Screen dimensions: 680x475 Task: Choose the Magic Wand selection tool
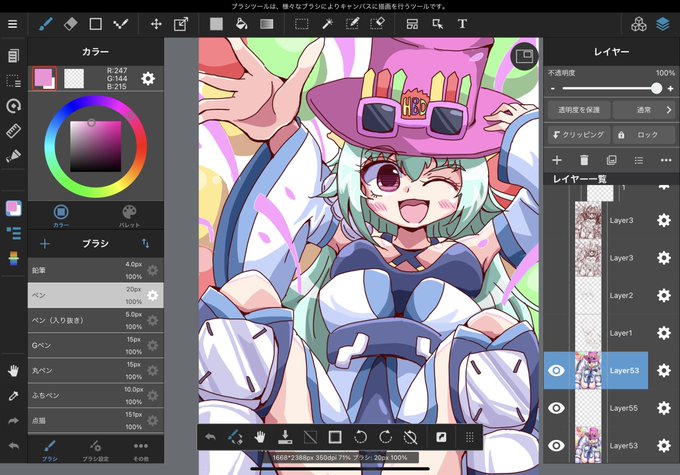327,24
